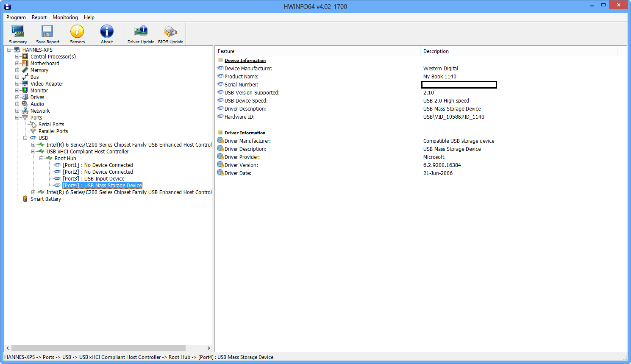The height and width of the screenshot is (364, 631).
Task: Select the Ports connector icon
Action: point(25,117)
